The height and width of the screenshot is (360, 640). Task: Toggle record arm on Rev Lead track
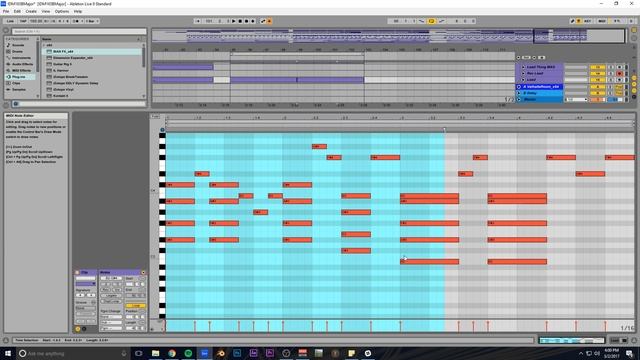pyautogui.click(x=620, y=73)
